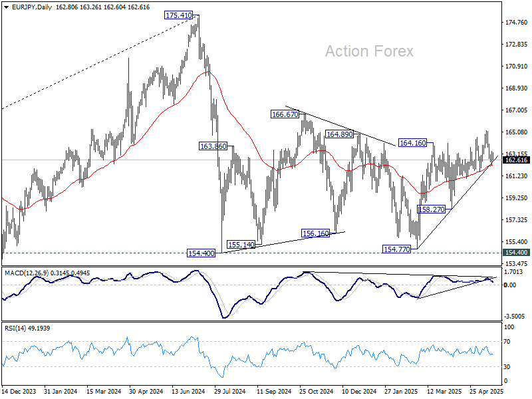Click the 25 Apr 2025 date label

click(x=487, y=392)
